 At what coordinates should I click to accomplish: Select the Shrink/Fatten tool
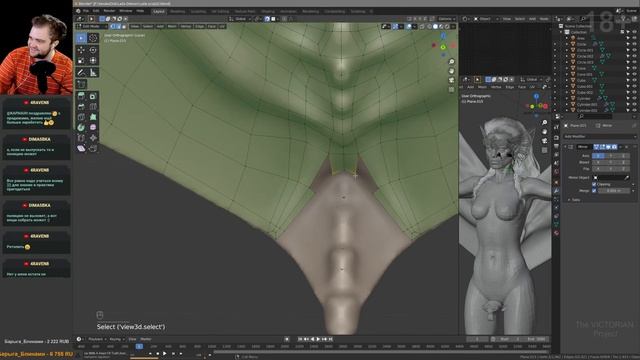[93, 138]
